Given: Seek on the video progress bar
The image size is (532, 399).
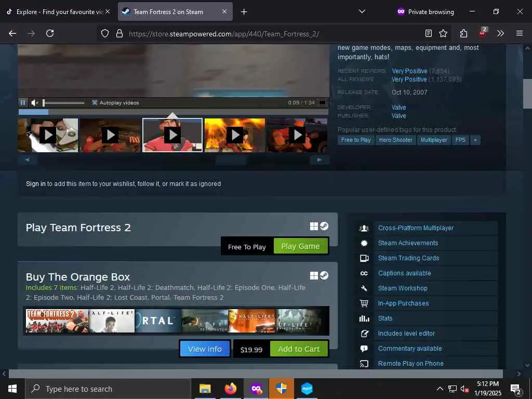Looking at the screenshot, I should [173, 112].
